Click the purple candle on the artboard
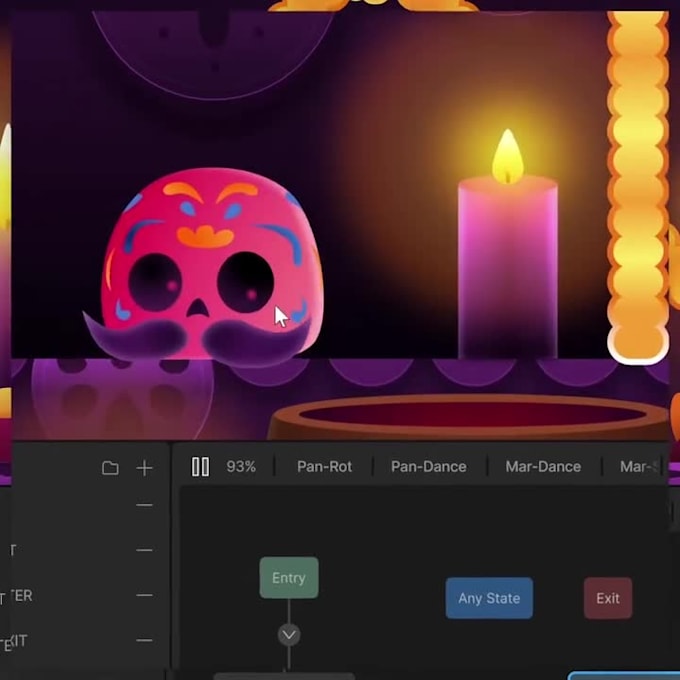Viewport: 680px width, 680px height. coord(508,269)
